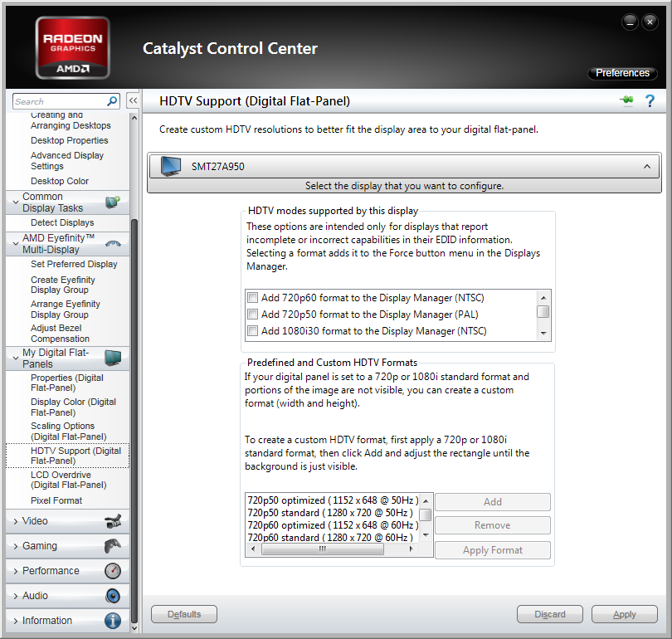Collapse the My Digital Flat-Panels section
This screenshot has height=639, width=672.
point(16,359)
